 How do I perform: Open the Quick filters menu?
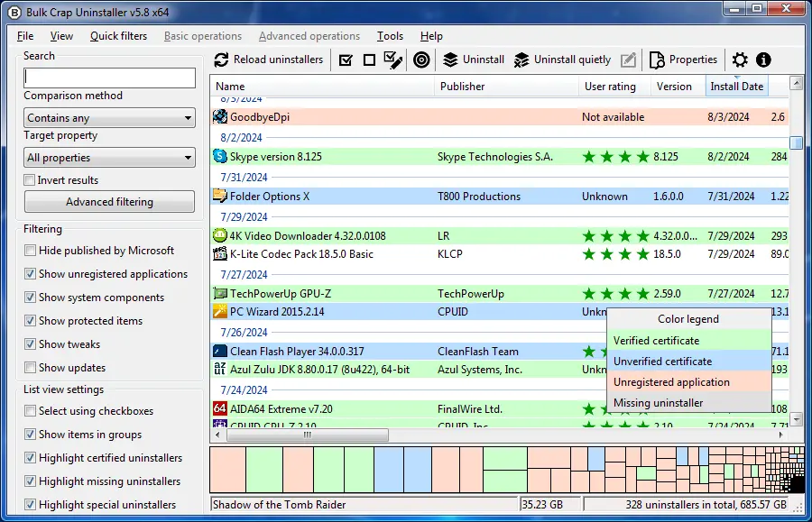tap(118, 36)
